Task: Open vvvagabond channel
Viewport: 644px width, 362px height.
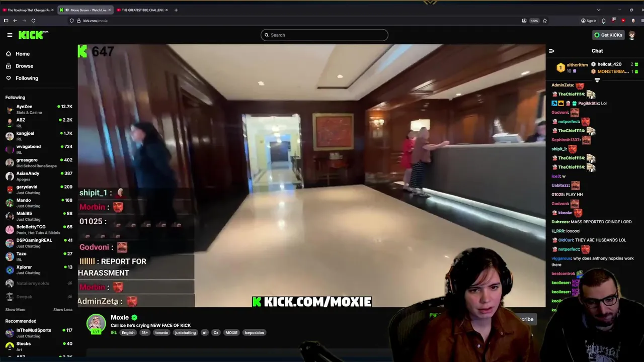Action: click(39, 149)
